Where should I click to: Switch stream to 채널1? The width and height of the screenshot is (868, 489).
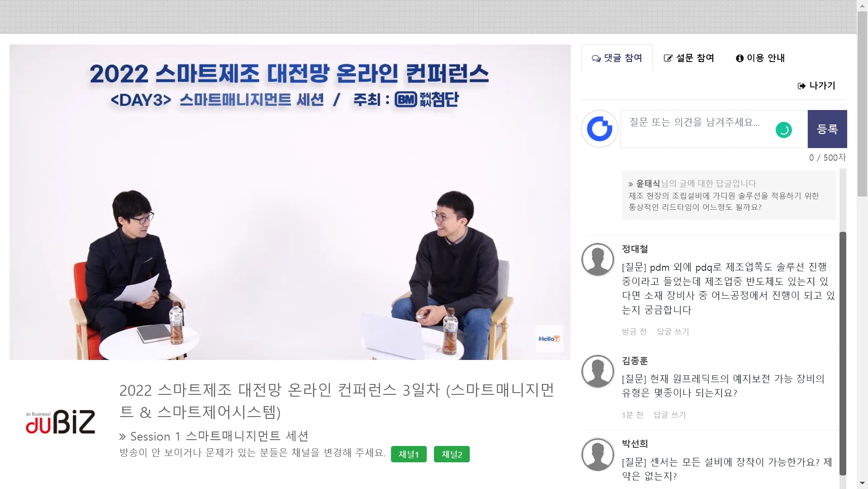point(409,454)
